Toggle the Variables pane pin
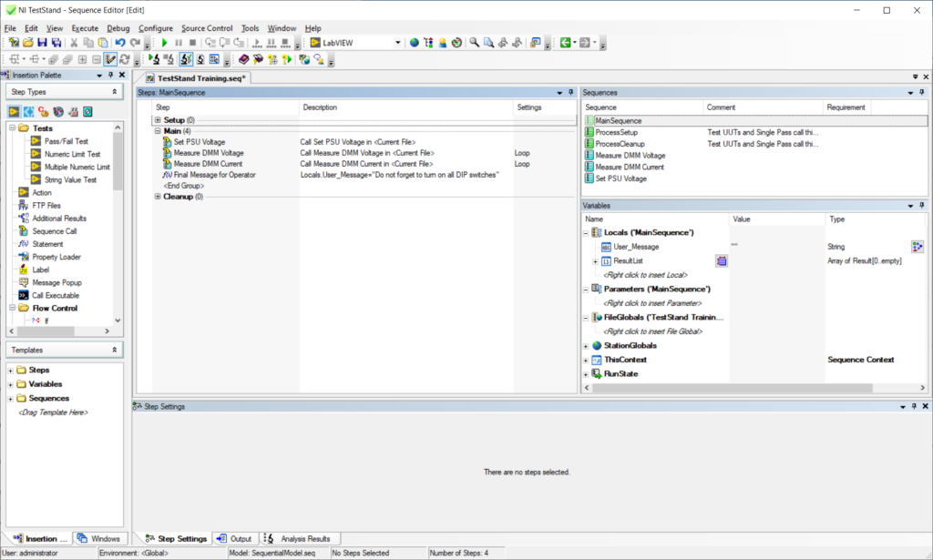Screen dimensions: 933x560 (922, 205)
